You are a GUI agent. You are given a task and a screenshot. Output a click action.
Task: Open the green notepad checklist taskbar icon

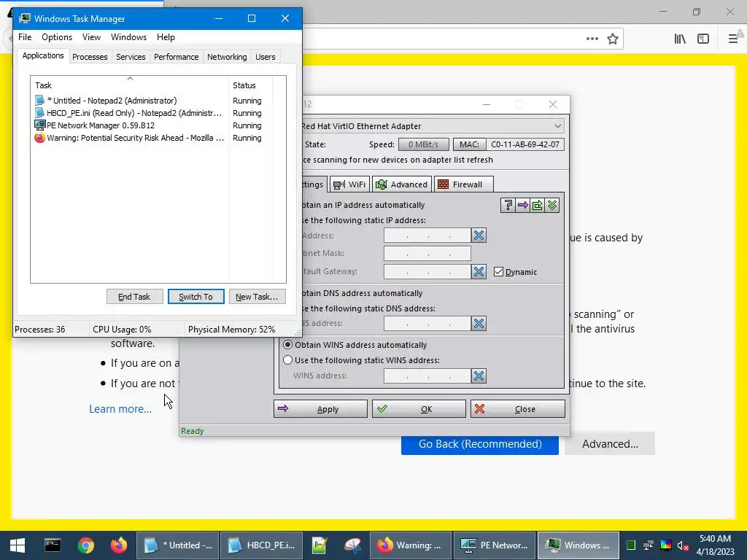click(x=320, y=545)
